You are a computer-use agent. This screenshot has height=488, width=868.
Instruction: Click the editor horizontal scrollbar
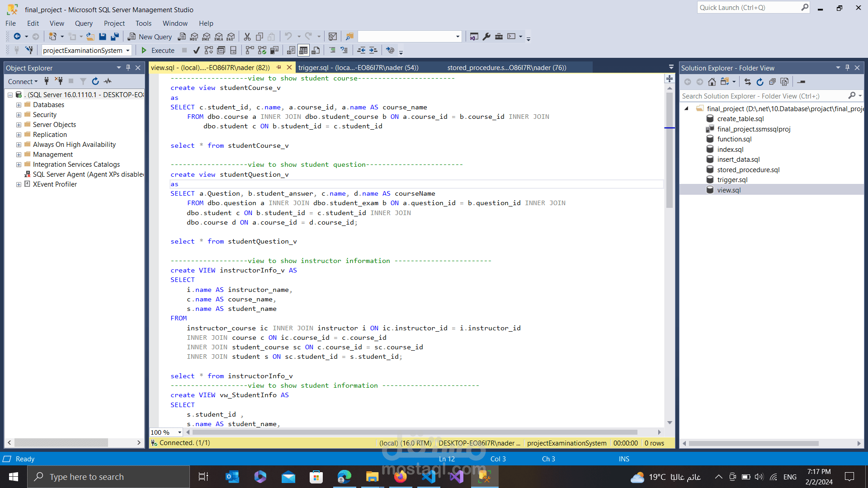pyautogui.click(x=414, y=432)
